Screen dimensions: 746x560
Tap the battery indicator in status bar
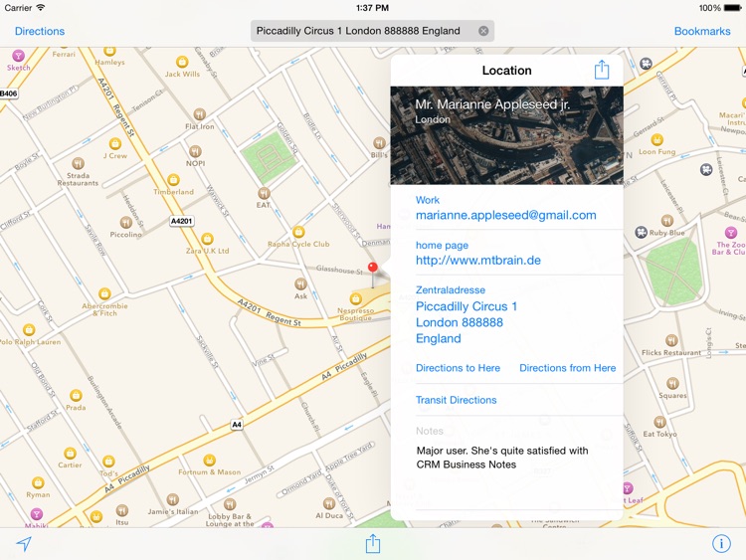[732, 8]
